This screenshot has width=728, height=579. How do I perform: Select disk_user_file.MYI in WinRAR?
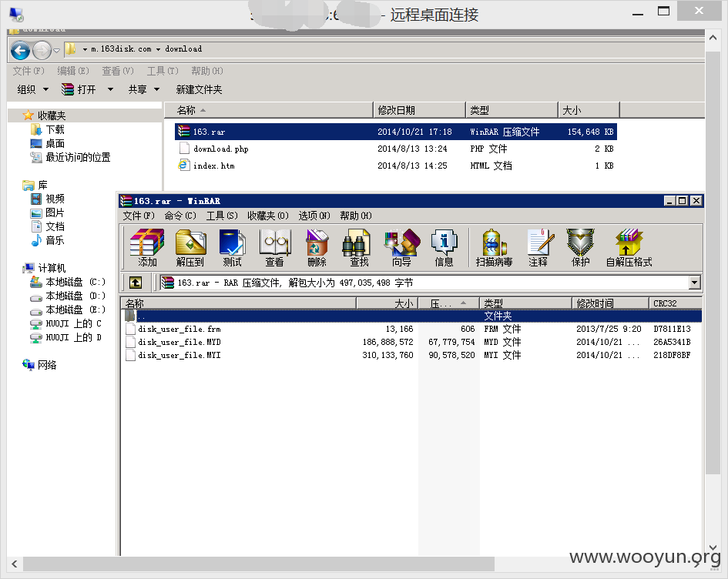click(x=412, y=355)
